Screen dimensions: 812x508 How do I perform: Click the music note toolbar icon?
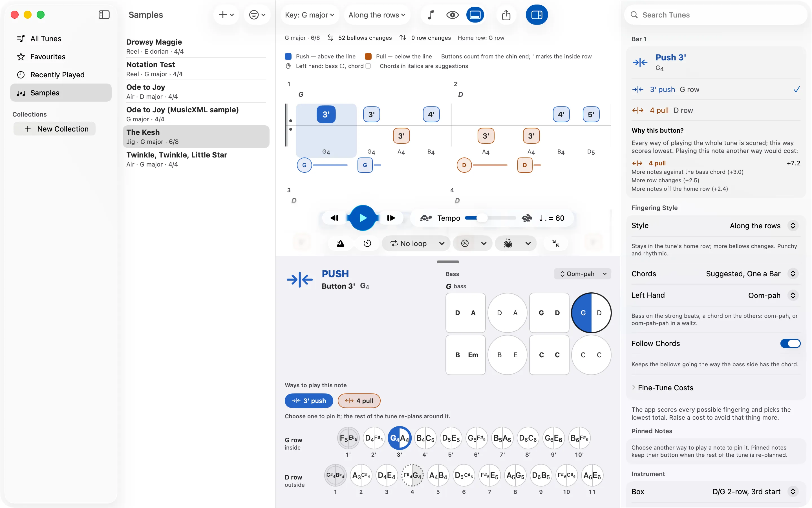pos(431,15)
